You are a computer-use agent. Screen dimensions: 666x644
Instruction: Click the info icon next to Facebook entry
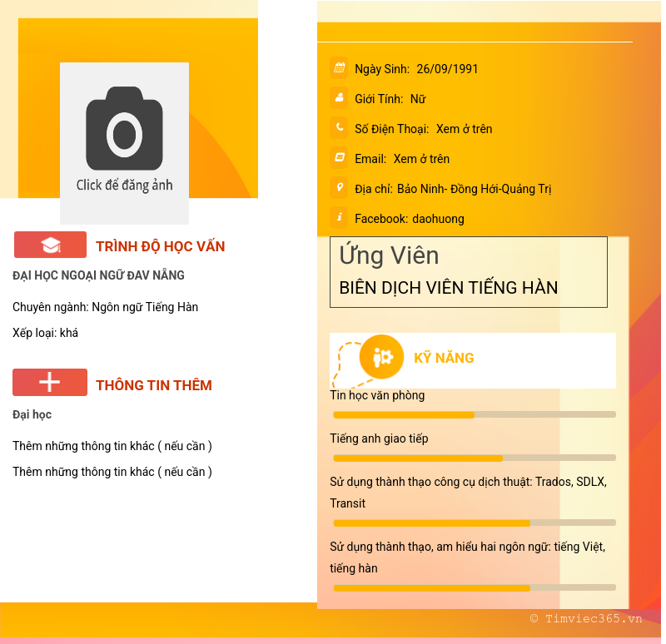click(338, 218)
